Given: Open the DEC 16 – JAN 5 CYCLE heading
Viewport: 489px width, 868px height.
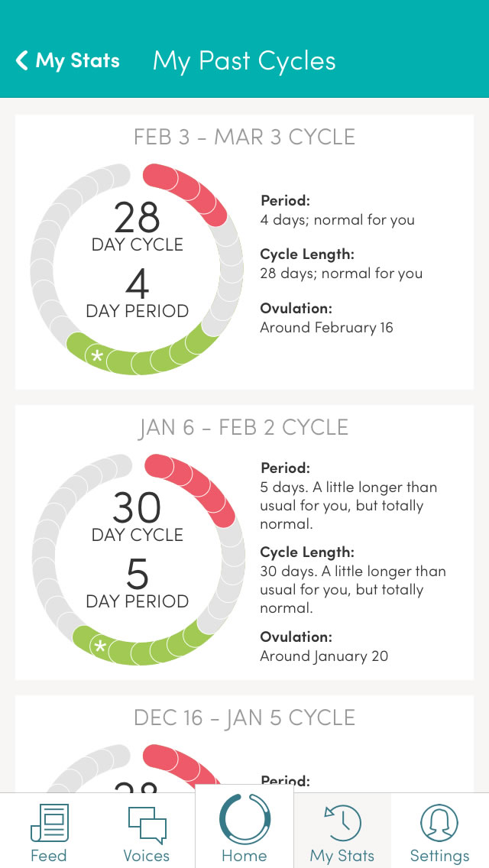Looking at the screenshot, I should [x=244, y=717].
